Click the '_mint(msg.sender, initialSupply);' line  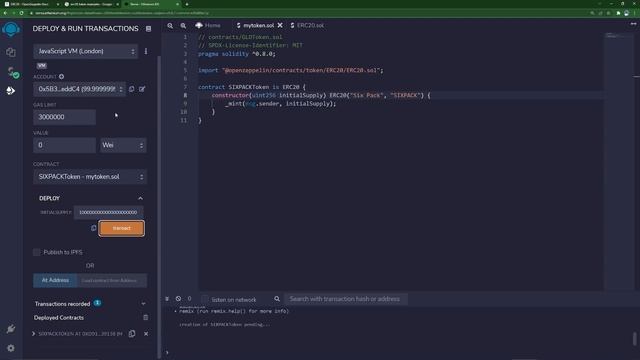280,104
